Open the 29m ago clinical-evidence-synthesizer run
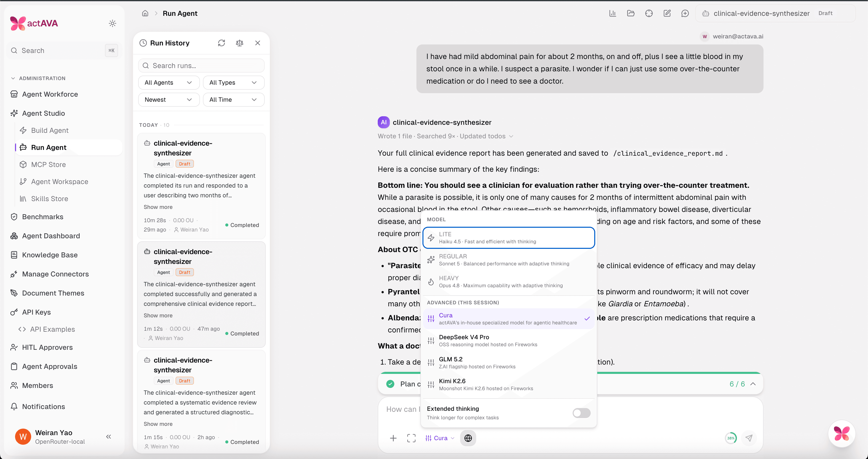Screen dimensions: 868x459 click(x=201, y=186)
